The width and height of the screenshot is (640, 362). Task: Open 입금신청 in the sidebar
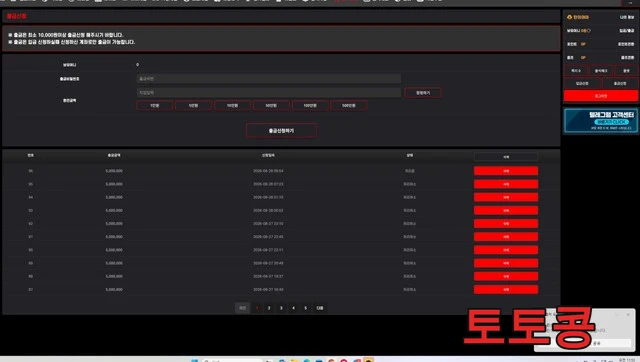[582, 83]
